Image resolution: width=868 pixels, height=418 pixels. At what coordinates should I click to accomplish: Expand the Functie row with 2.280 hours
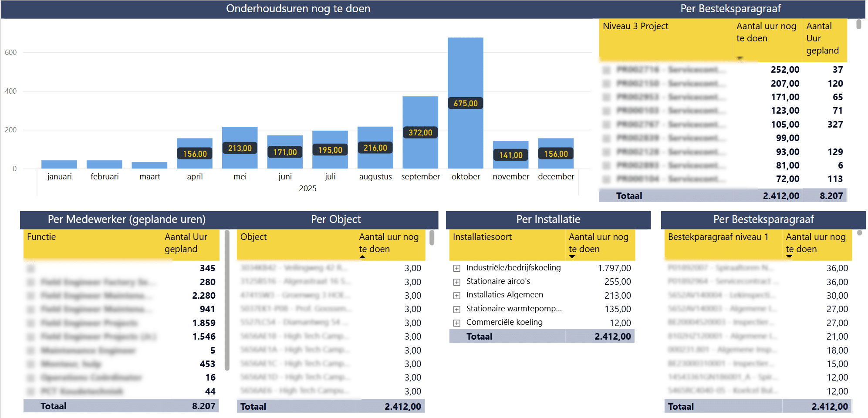[30, 296]
